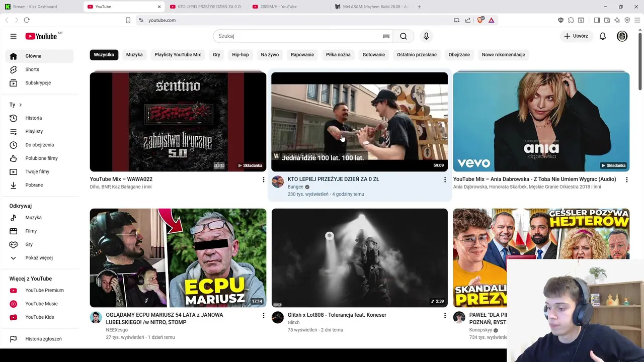
Task: Select Nowe rekomendacje filter chip
Action: pos(503,55)
